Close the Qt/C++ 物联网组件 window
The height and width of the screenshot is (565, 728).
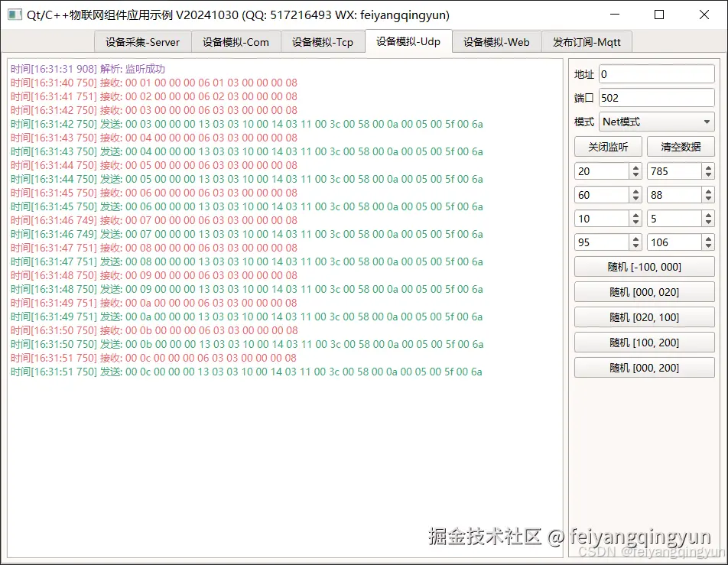coord(704,15)
